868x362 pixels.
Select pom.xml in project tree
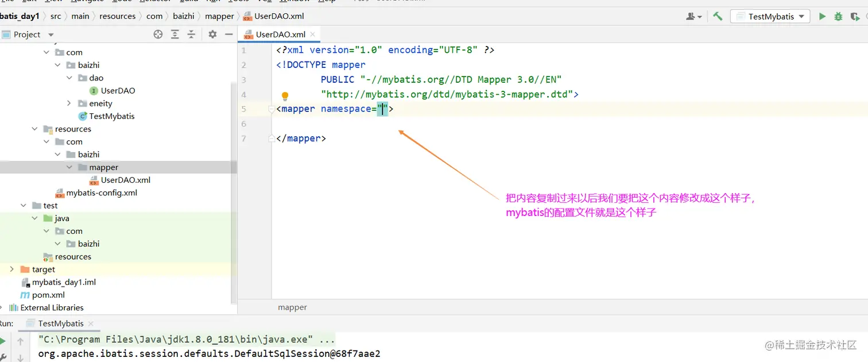[48, 295]
